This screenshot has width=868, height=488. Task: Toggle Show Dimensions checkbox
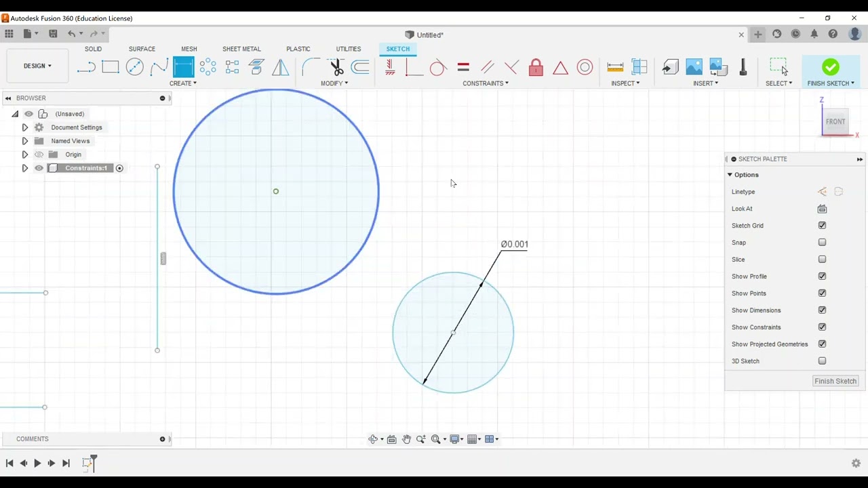(x=822, y=310)
